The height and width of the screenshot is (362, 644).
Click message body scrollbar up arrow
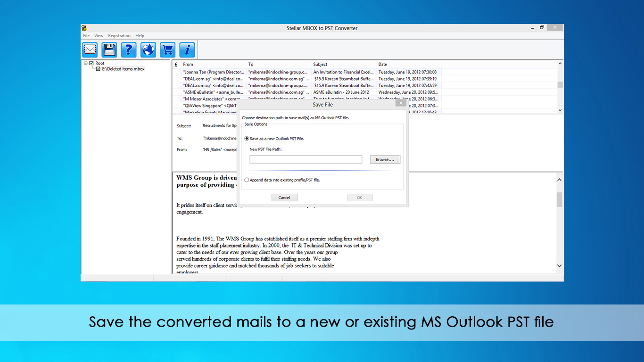click(560, 180)
